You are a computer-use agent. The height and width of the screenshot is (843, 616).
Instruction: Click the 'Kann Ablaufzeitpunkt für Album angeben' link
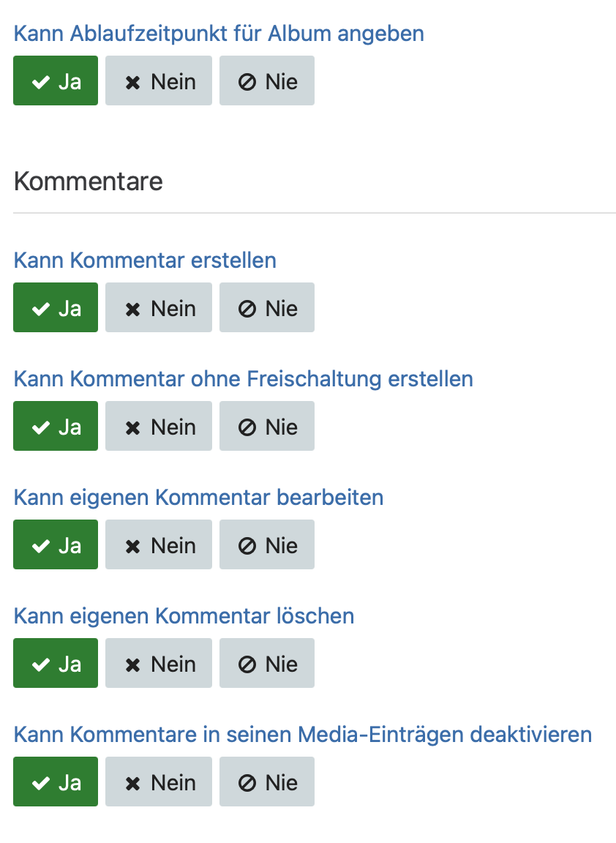(219, 34)
